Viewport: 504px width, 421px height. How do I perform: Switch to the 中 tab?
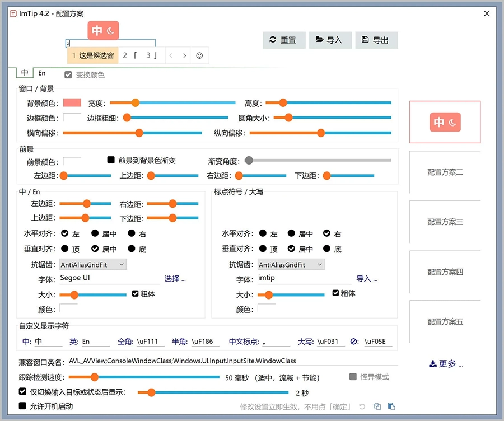click(24, 73)
